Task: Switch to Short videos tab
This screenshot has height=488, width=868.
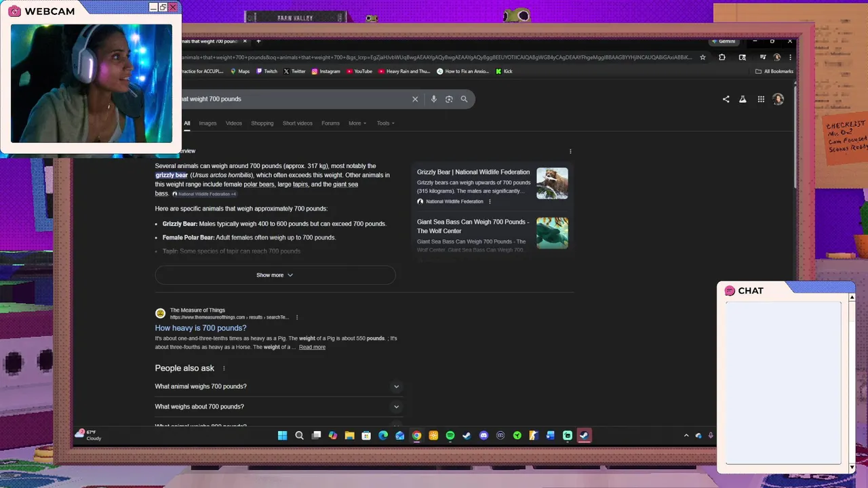Action: 298,123
